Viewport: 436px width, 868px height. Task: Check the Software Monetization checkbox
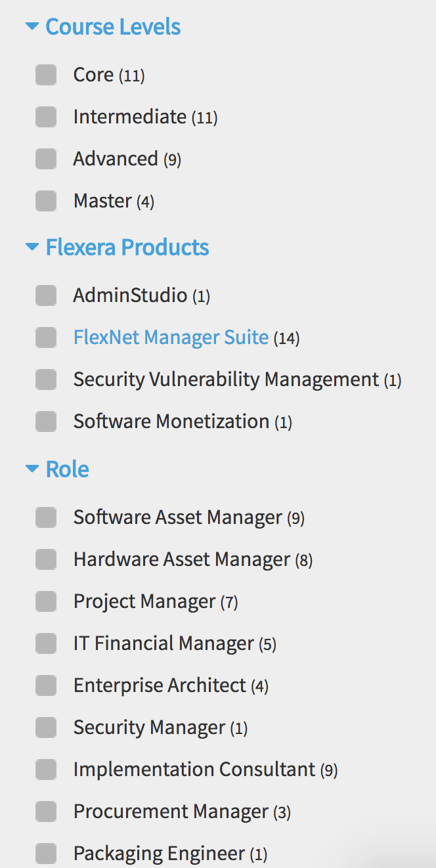point(46,422)
